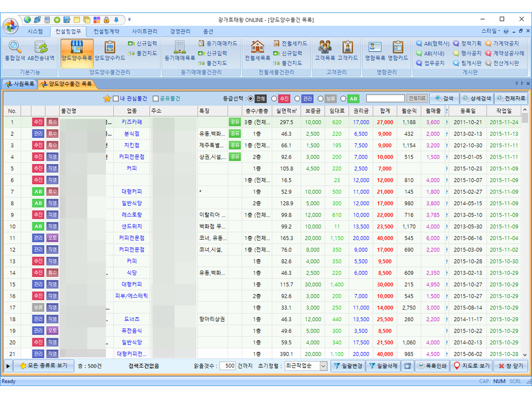Click the telephone icon button in bottom bar
Image resolution: width=532 pixels, height=399 pixels.
click(x=407, y=366)
